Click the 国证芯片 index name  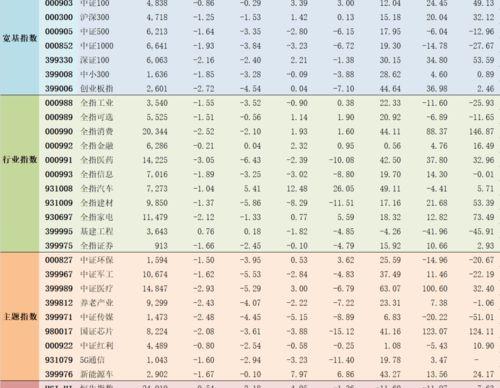tap(97, 331)
